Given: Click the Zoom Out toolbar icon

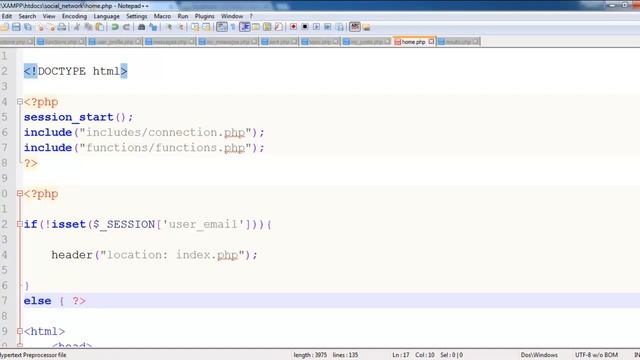Looking at the screenshot, I should pos(180,27).
